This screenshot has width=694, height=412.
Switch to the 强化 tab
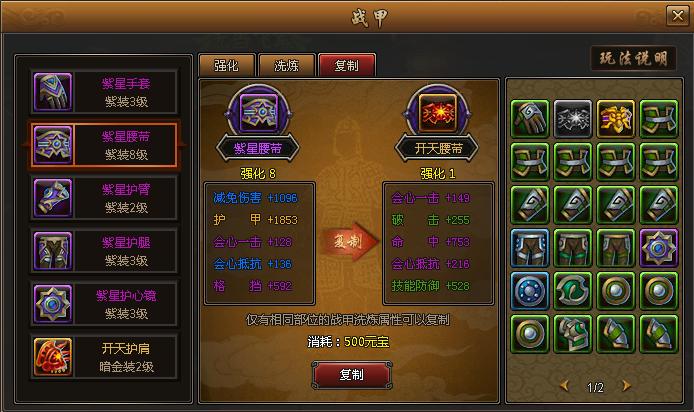coord(227,65)
